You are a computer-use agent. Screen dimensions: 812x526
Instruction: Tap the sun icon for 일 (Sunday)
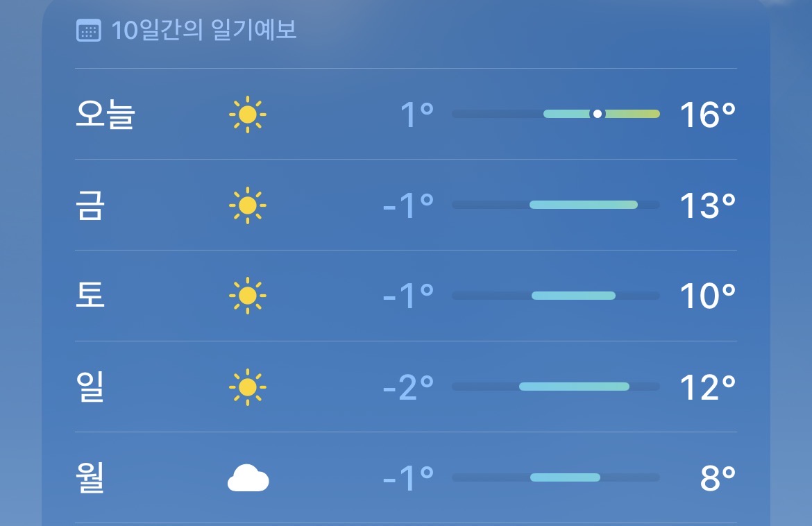click(x=248, y=387)
